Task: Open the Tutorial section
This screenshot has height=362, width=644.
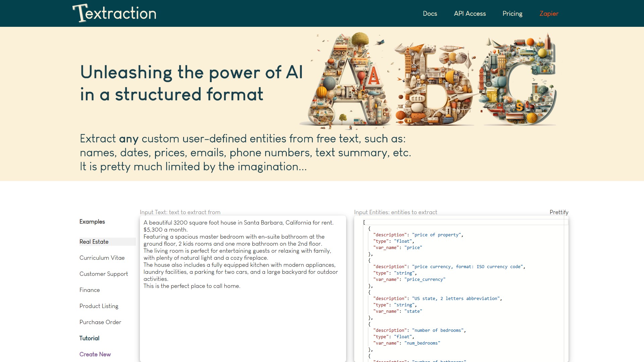Action: tap(89, 338)
